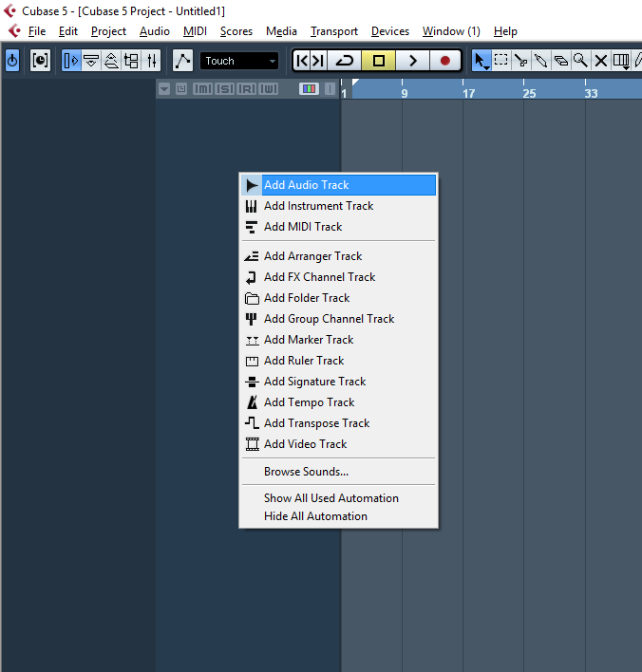The height and width of the screenshot is (672, 642).
Task: Toggle Show Event Infoline button
Action: click(x=91, y=61)
